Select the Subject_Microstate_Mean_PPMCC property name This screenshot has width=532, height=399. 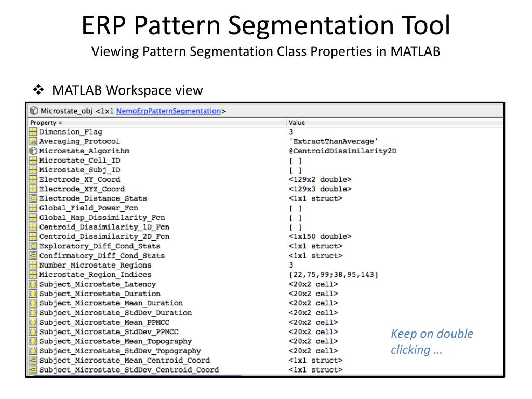click(x=104, y=322)
